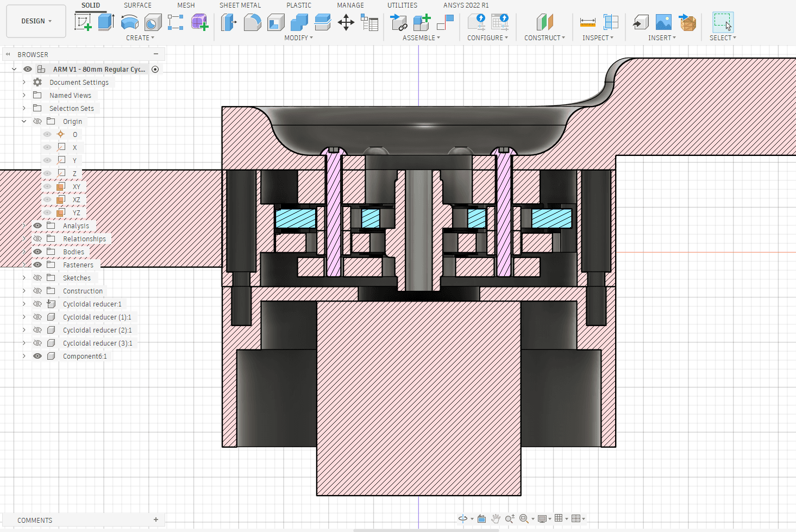
Task: Open the MODIFY menu
Action: (x=298, y=38)
